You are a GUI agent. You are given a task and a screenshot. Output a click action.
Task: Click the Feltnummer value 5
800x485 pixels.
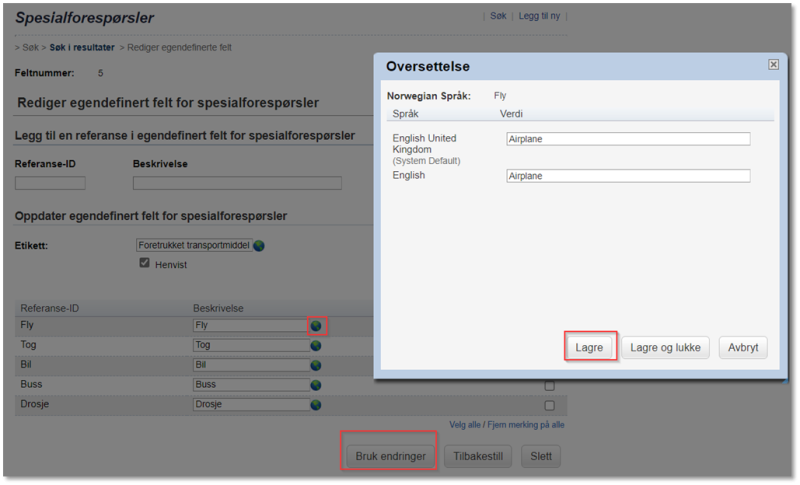coord(101,73)
